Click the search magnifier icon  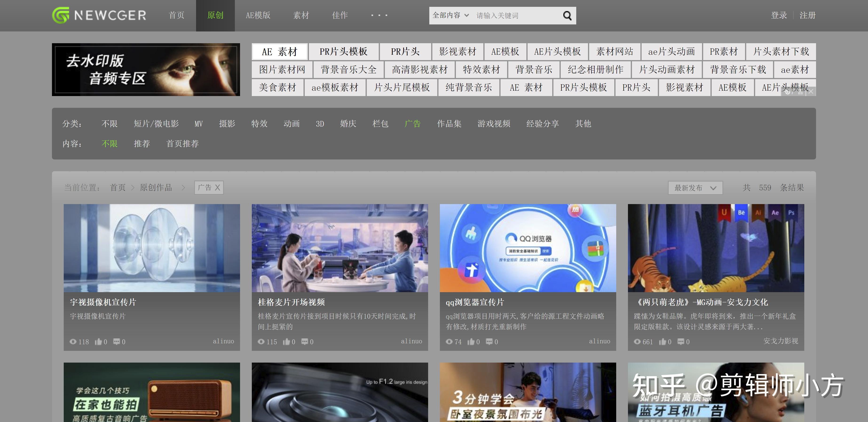[567, 15]
